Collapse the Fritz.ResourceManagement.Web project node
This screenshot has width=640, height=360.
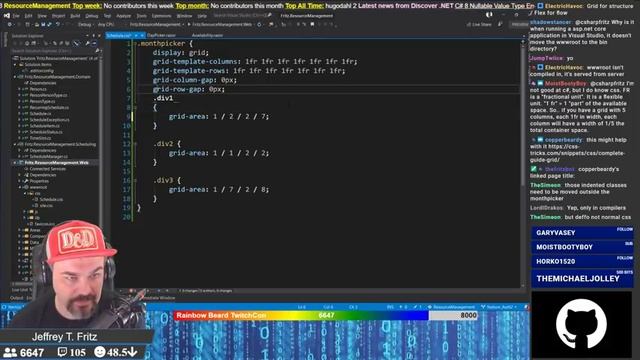tap(15, 163)
